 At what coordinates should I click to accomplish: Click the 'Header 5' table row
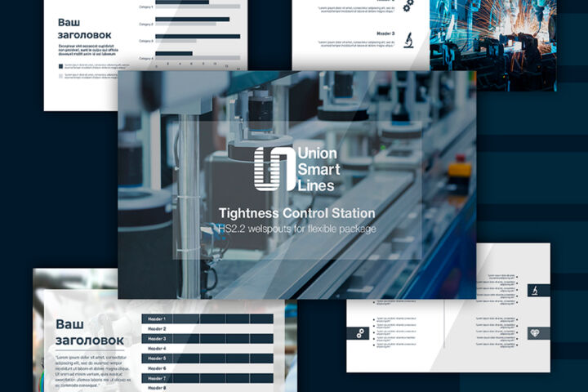pyautogui.click(x=207, y=359)
